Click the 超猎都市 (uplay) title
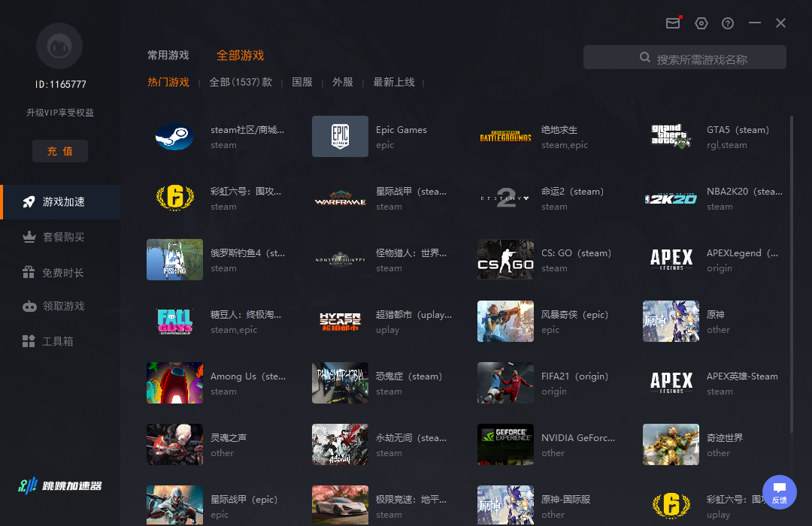The height and width of the screenshot is (526, 812). click(414, 315)
